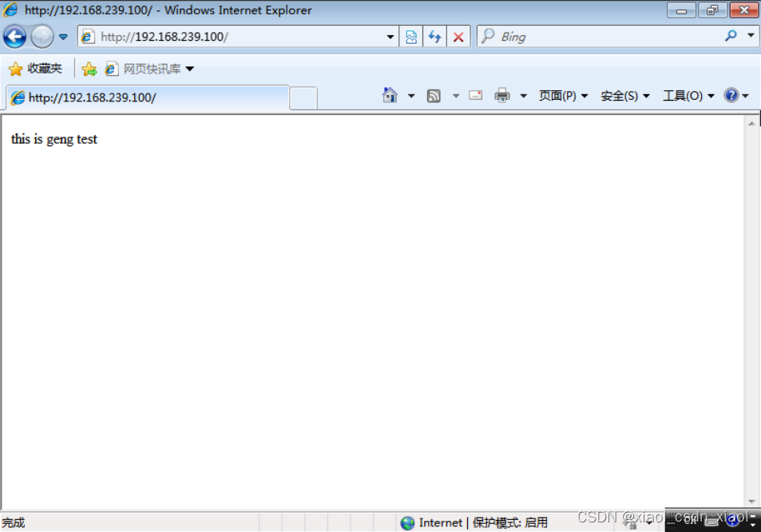Image resolution: width=761 pixels, height=532 pixels.
Task: Click the address bar showing http://192.168.239.100/
Action: tap(238, 37)
